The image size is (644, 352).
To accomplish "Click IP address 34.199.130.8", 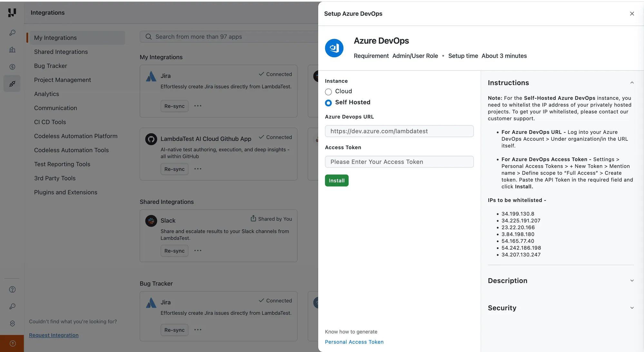I will [518, 214].
